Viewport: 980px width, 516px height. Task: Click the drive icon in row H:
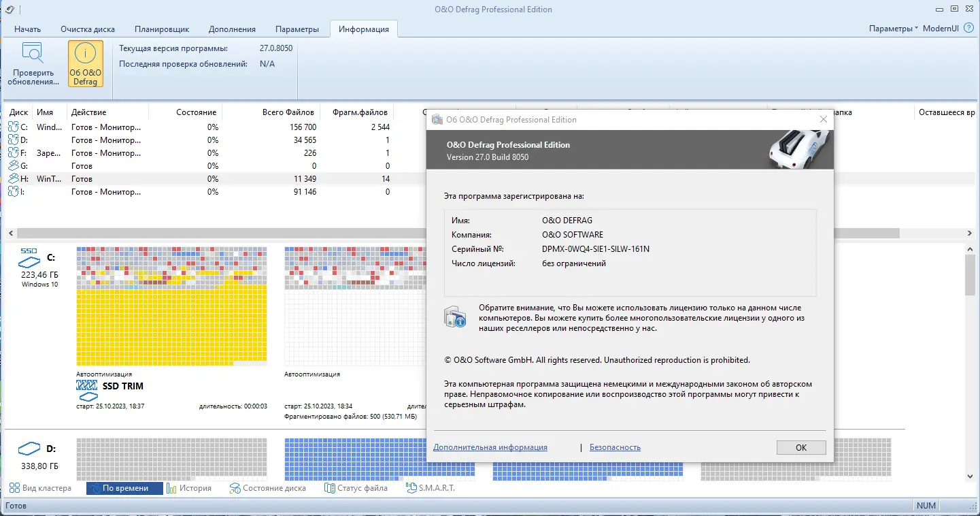pos(14,179)
